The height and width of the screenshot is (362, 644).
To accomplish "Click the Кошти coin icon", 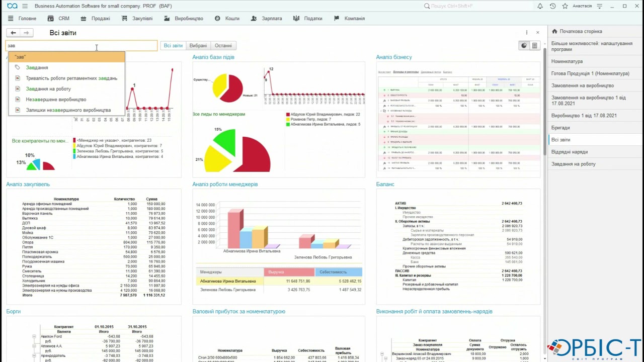I will tap(217, 19).
